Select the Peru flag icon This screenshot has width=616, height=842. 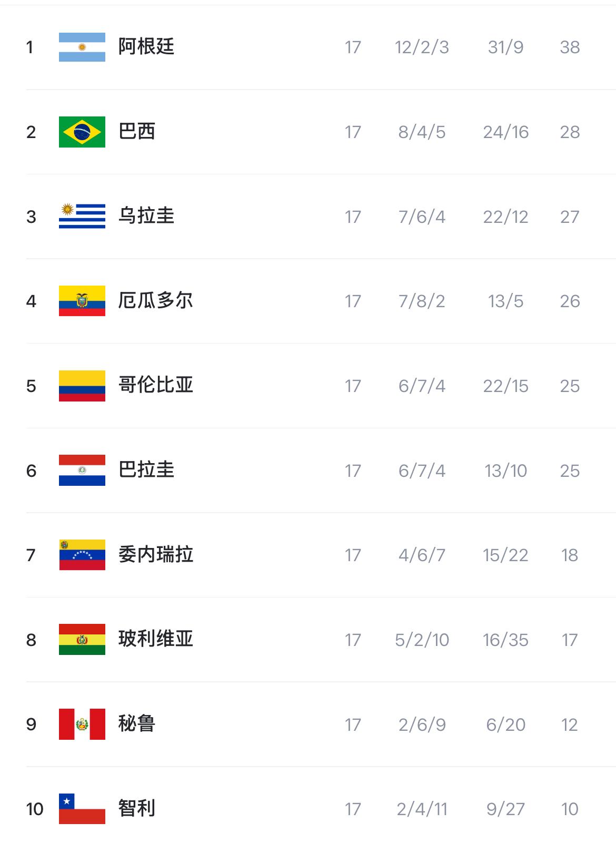coord(82,724)
